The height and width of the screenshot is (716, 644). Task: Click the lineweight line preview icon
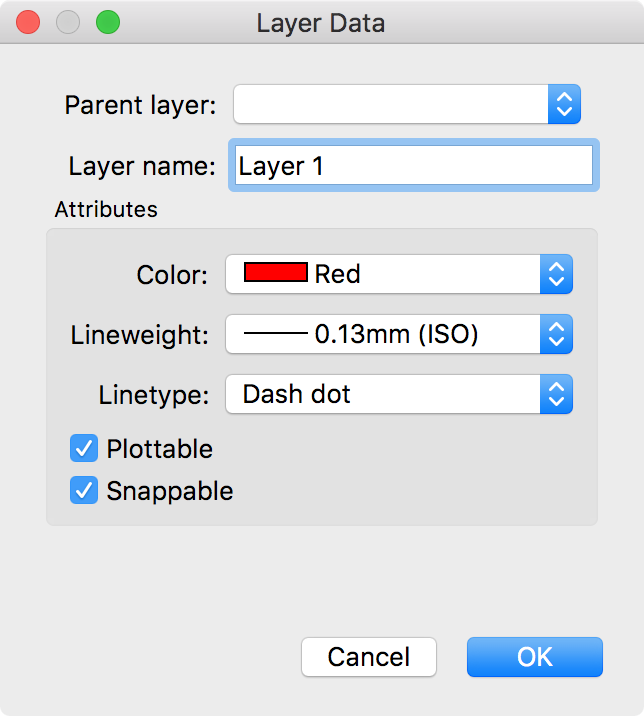click(x=275, y=334)
